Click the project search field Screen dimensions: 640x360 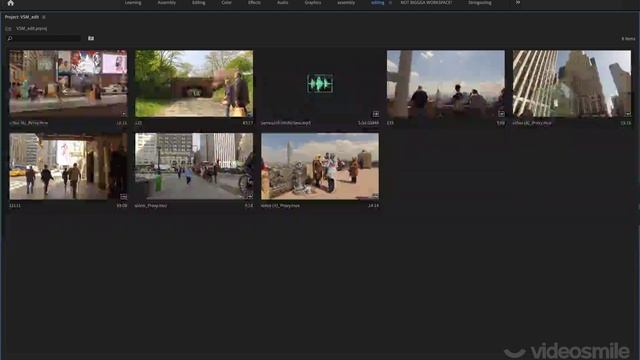(x=44, y=38)
